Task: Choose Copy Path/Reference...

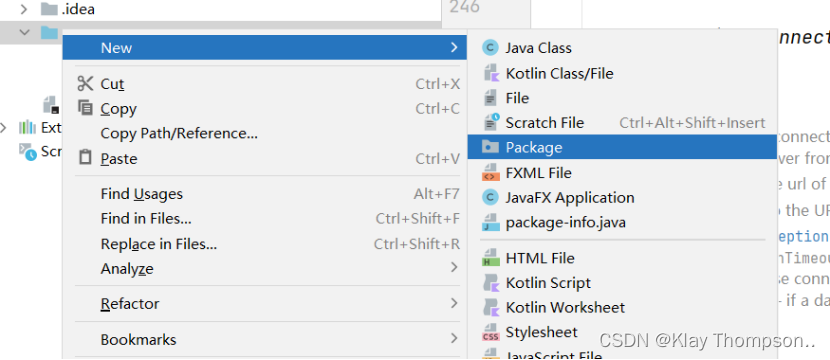Action: coord(265,133)
